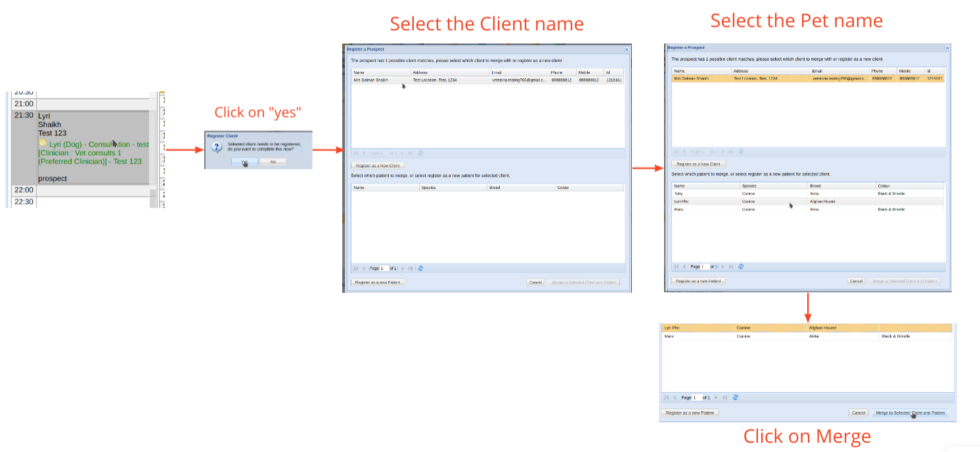Click Cancel in the pet-name step dialog
Screen dimensions: 980x452
[x=856, y=281]
